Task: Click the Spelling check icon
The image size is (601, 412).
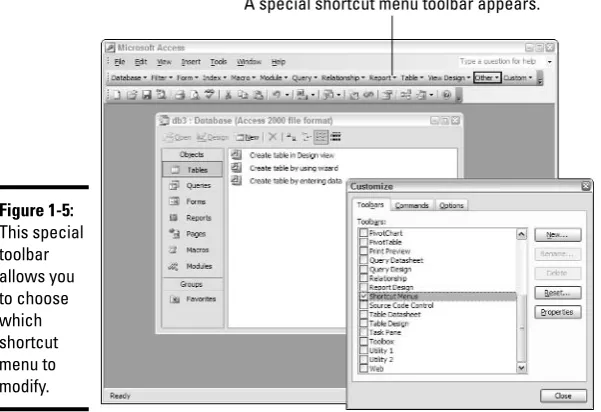Action: 209,95
